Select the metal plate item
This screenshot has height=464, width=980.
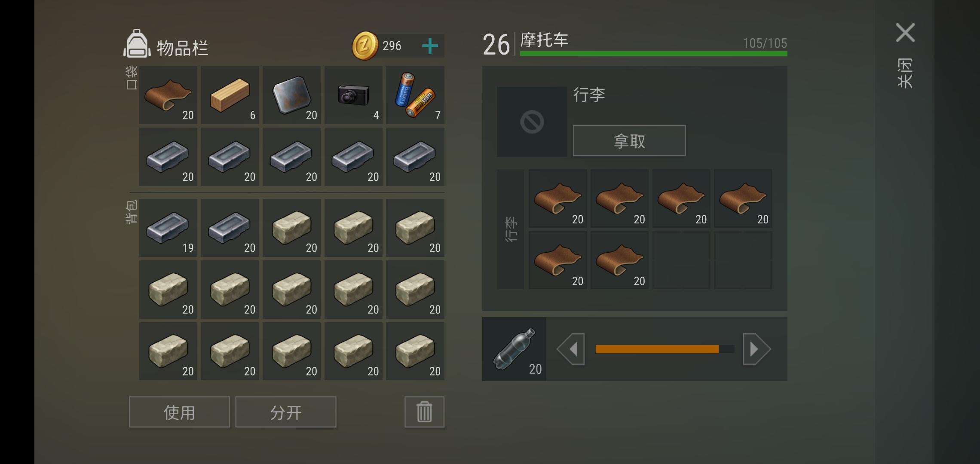click(x=291, y=95)
